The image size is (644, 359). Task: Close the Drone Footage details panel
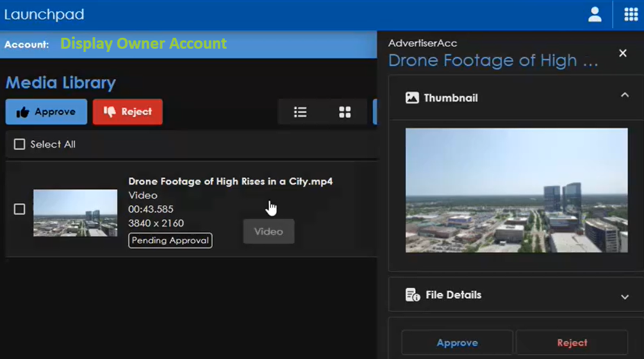pos(623,53)
